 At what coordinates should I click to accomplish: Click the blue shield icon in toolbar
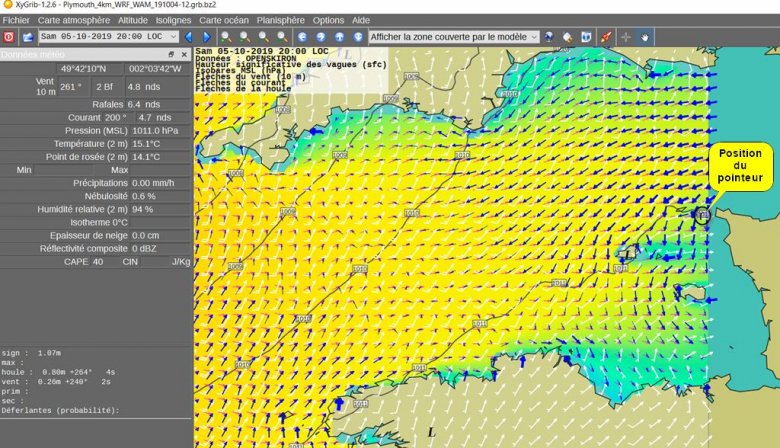click(586, 37)
